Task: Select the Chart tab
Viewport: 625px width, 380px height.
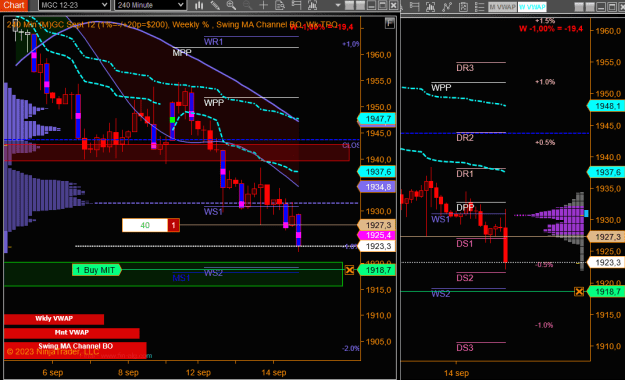Action: [14, 5]
